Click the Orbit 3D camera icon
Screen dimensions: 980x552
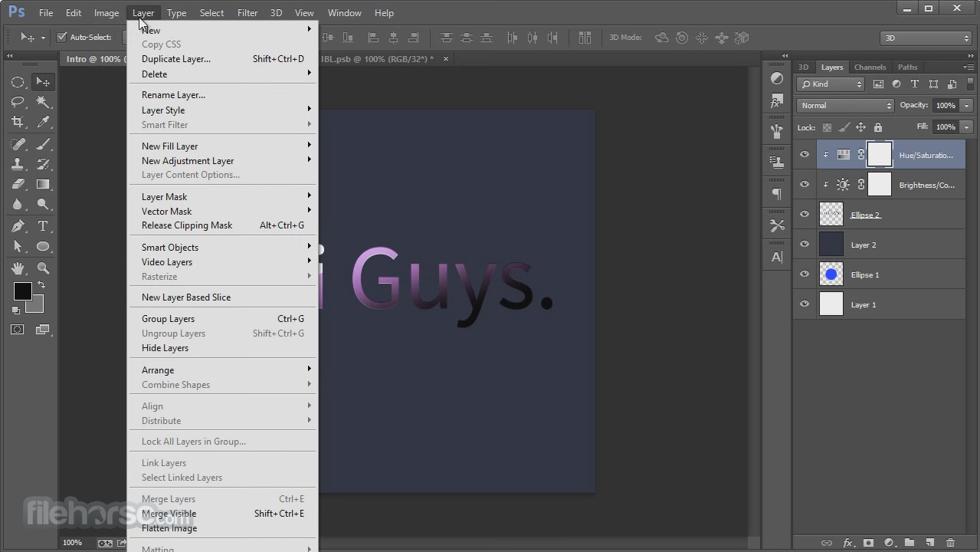point(662,38)
